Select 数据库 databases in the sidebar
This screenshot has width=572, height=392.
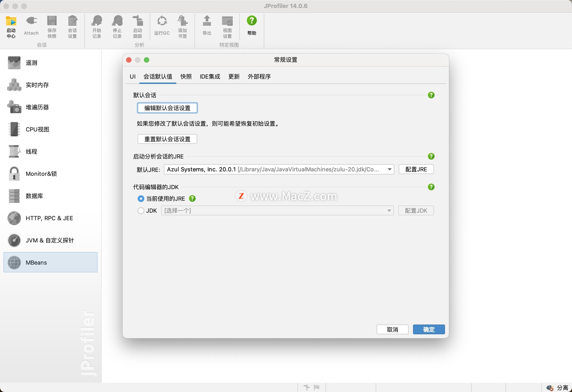click(51, 196)
